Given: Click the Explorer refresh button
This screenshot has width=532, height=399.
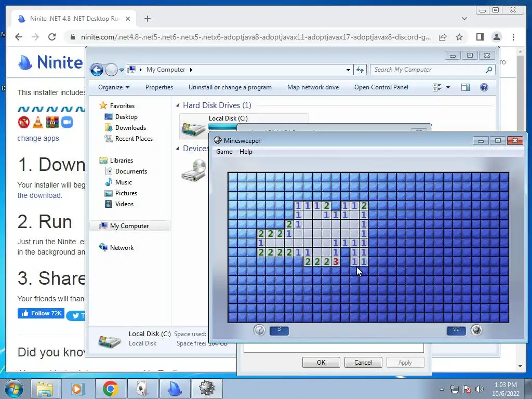Looking at the screenshot, I should click(x=360, y=70).
